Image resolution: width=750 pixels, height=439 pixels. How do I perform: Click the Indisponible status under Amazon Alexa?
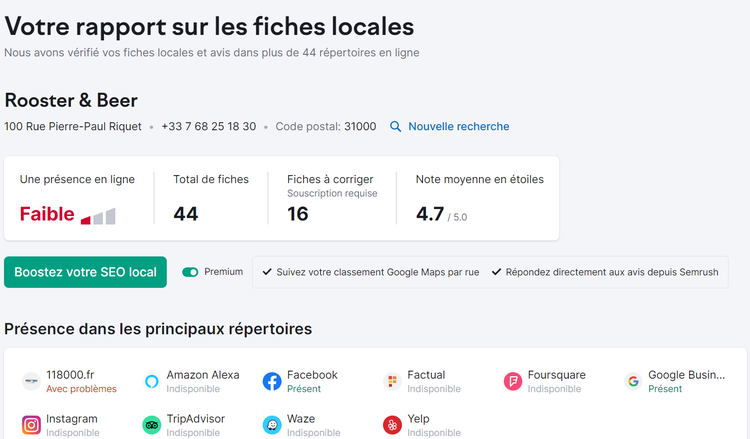[x=193, y=389]
